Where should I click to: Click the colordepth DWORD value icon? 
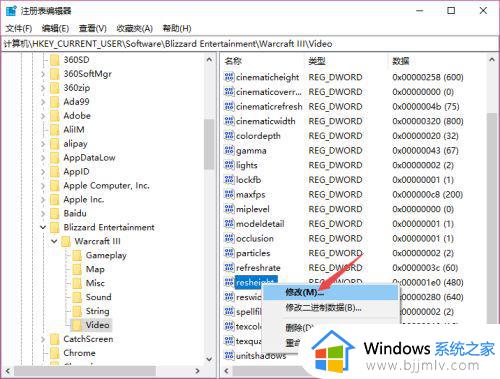229,136
